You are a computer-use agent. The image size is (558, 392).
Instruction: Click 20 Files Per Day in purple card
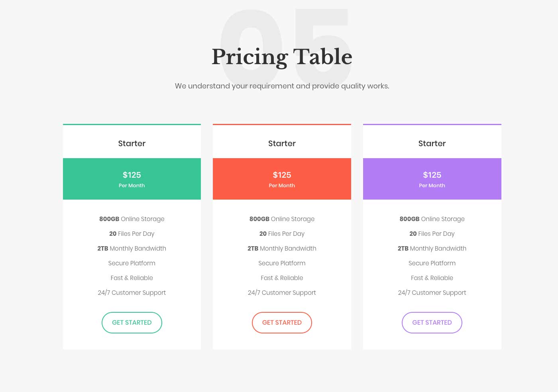[x=432, y=234]
